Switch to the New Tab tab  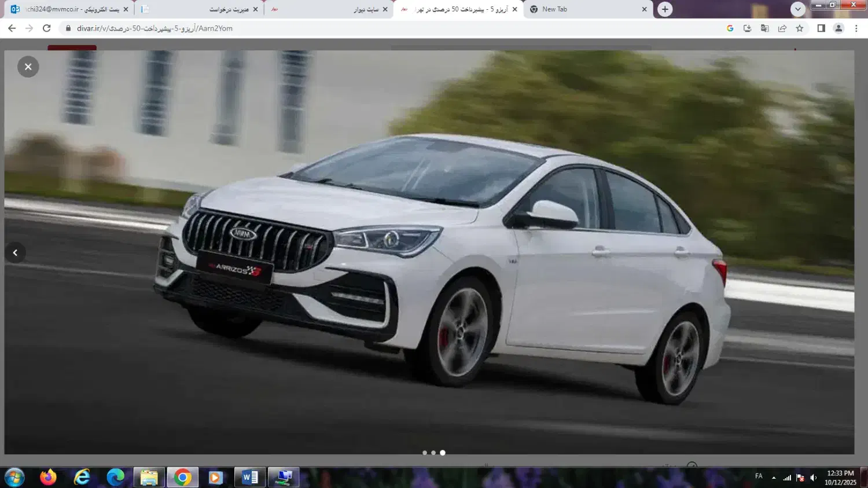pyautogui.click(x=584, y=9)
